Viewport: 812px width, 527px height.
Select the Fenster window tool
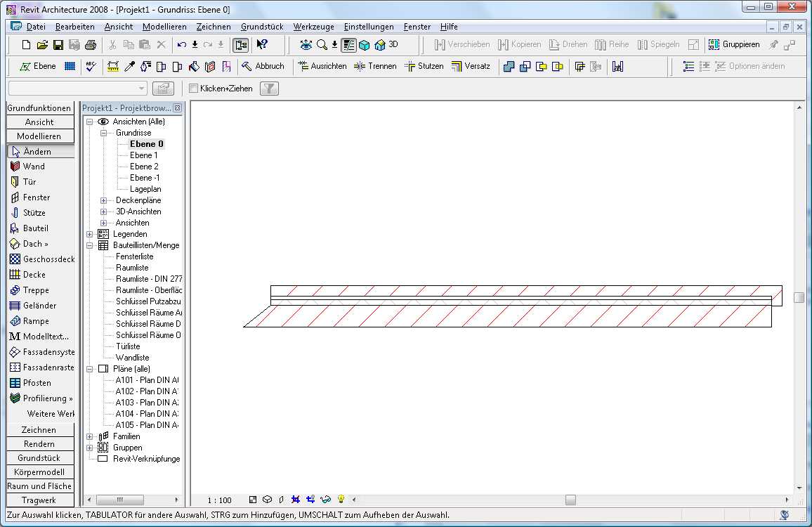30,197
